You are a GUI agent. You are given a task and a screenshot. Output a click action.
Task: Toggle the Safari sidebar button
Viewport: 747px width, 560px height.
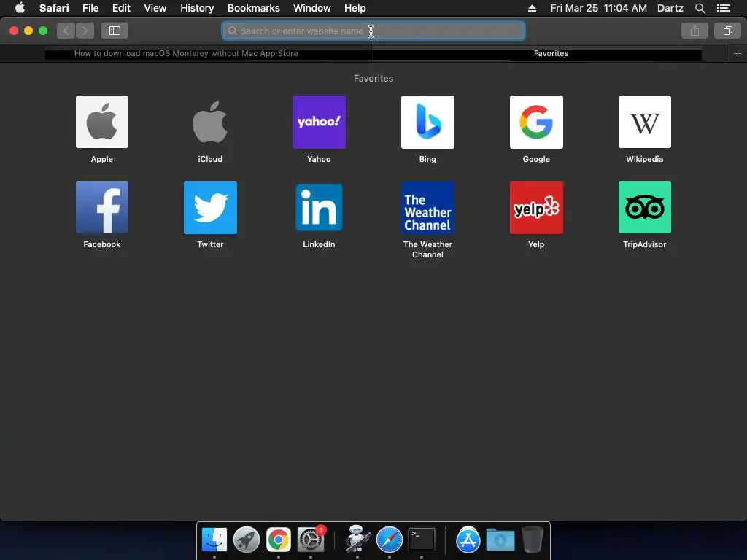115,31
